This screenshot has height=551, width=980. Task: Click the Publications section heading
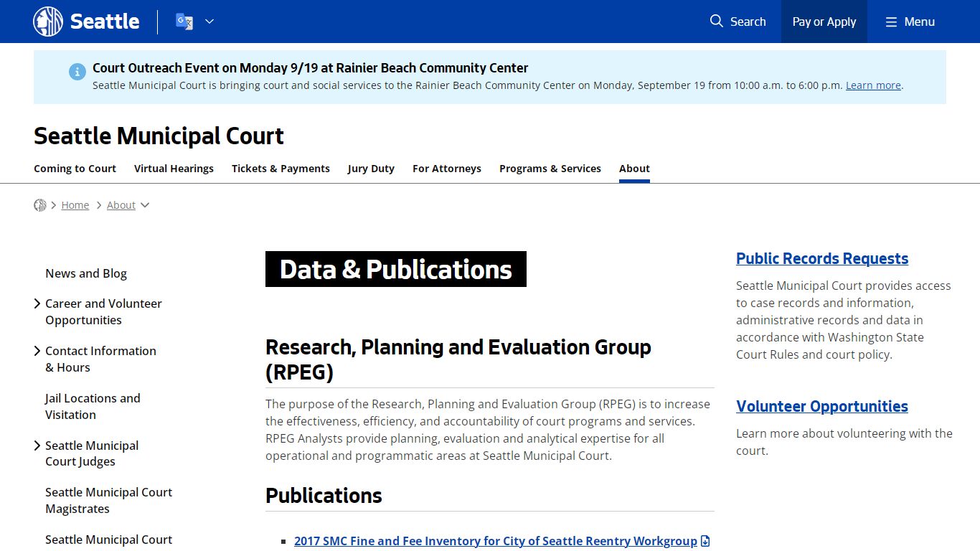(324, 496)
